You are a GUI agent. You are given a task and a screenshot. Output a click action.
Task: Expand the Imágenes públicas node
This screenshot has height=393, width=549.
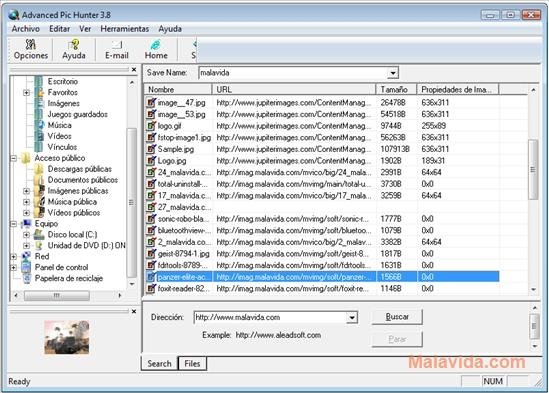pyautogui.click(x=26, y=191)
